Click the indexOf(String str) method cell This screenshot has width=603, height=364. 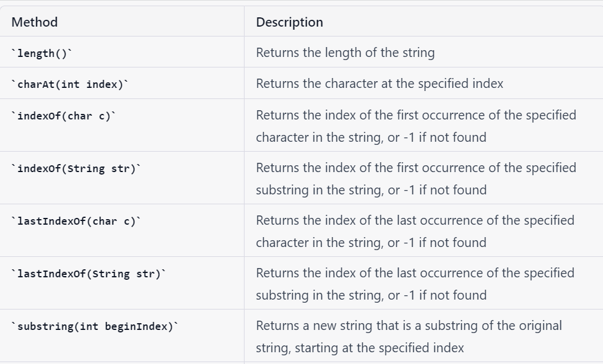[122, 178]
